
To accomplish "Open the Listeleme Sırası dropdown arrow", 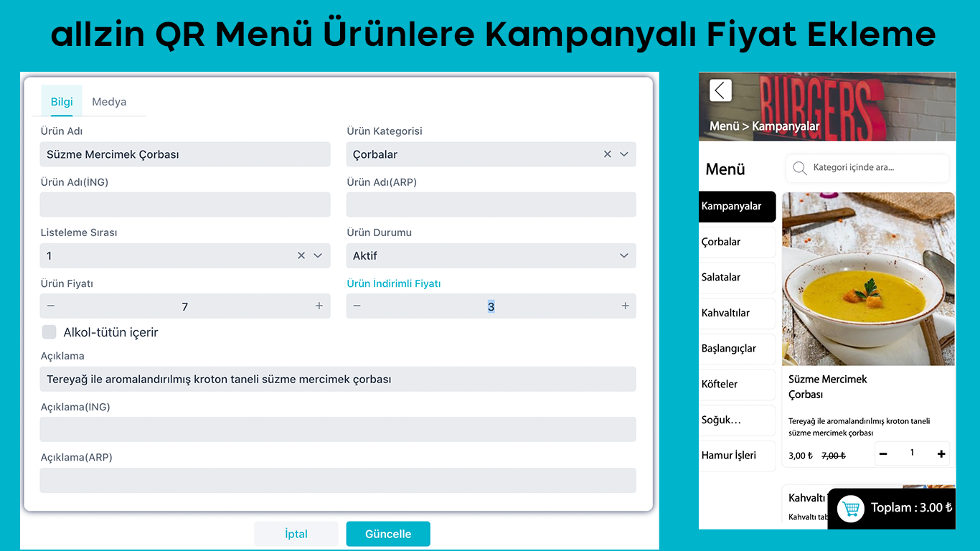I will (x=318, y=255).
